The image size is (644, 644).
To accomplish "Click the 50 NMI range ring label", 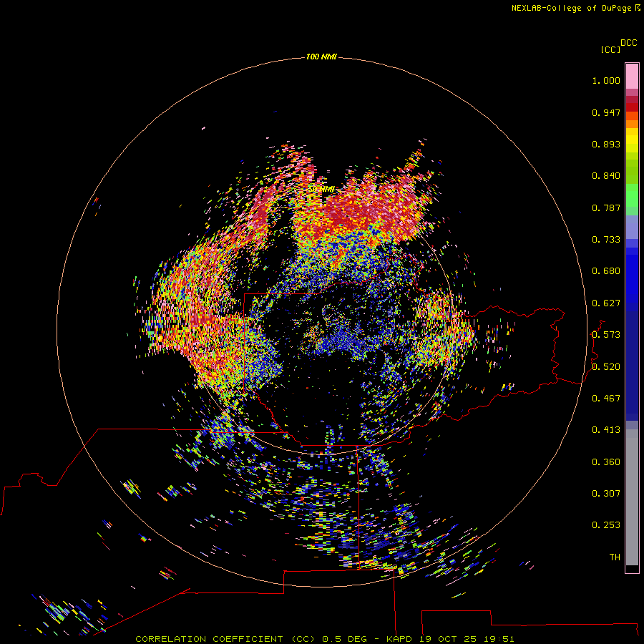I will (321, 190).
